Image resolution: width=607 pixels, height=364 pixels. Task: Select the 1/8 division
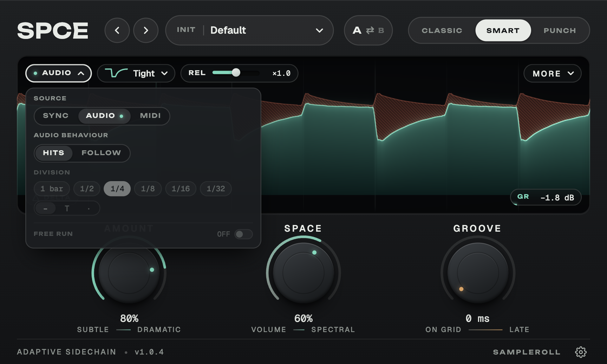(148, 189)
